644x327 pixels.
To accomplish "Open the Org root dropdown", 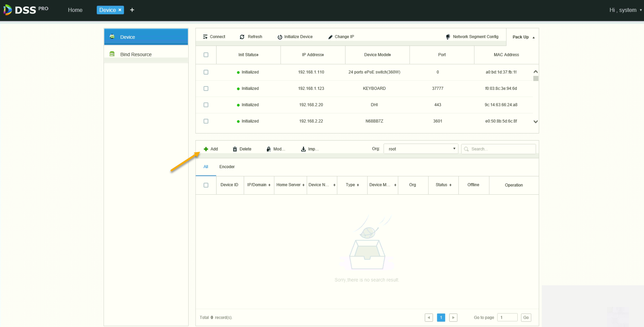I will [421, 149].
